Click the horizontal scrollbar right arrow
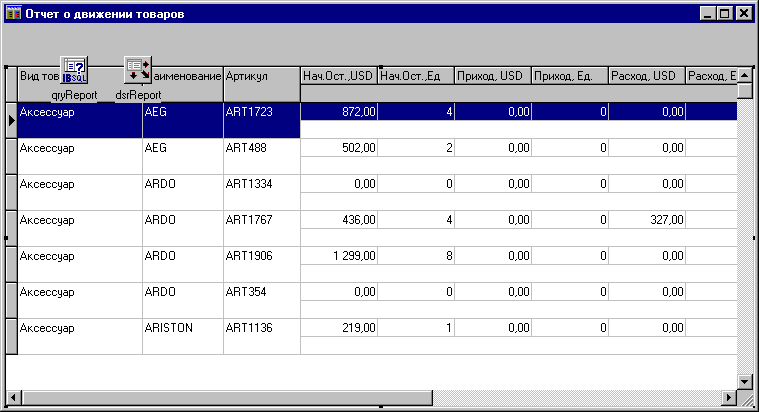Viewport: 759px width, 412px height. click(729, 397)
